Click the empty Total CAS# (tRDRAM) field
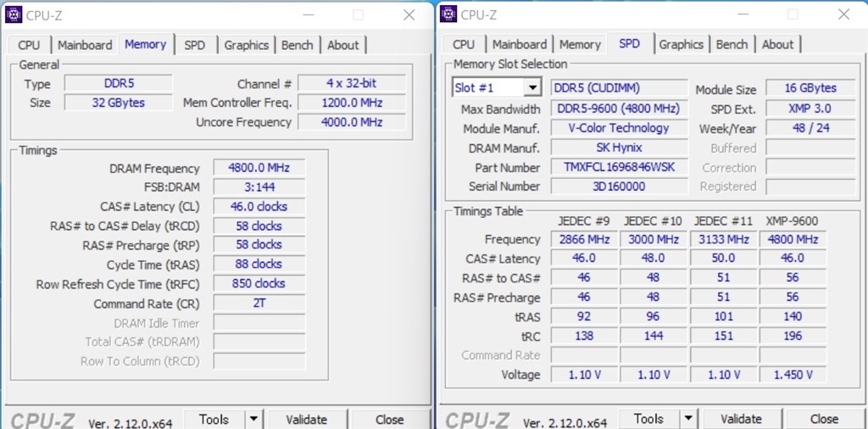Screen dimensions: 868x429 point(259,342)
